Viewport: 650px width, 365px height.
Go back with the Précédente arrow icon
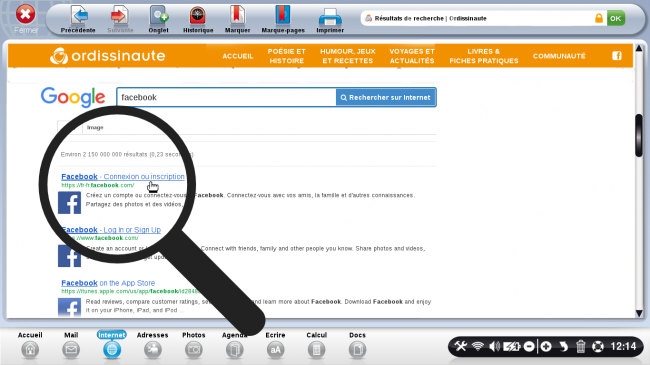tap(79, 16)
